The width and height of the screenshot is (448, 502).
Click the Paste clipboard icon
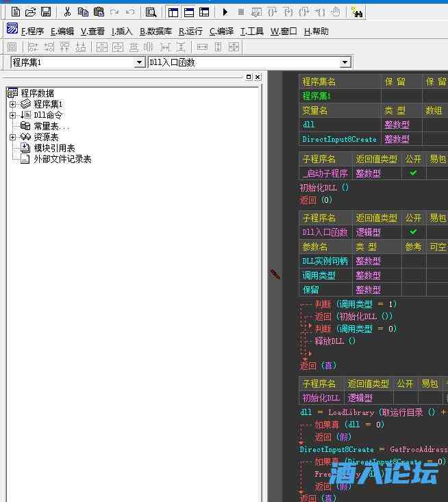(x=99, y=12)
